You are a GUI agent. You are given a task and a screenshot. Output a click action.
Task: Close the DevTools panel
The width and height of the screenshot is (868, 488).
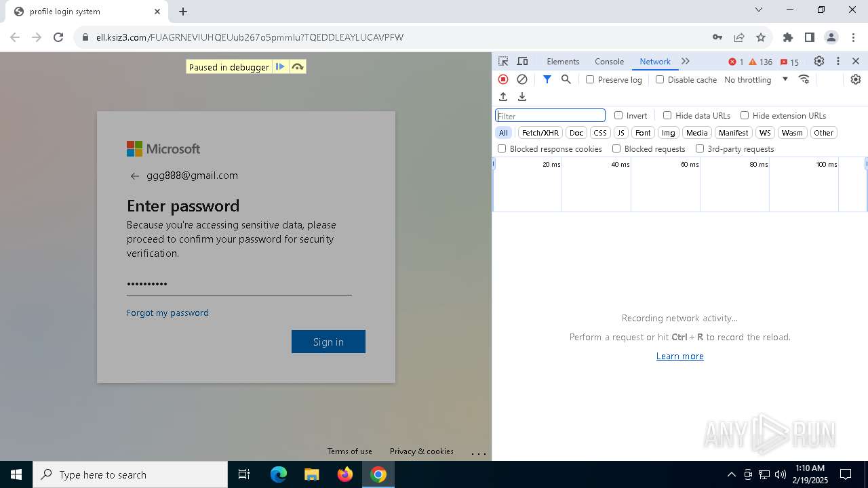856,61
